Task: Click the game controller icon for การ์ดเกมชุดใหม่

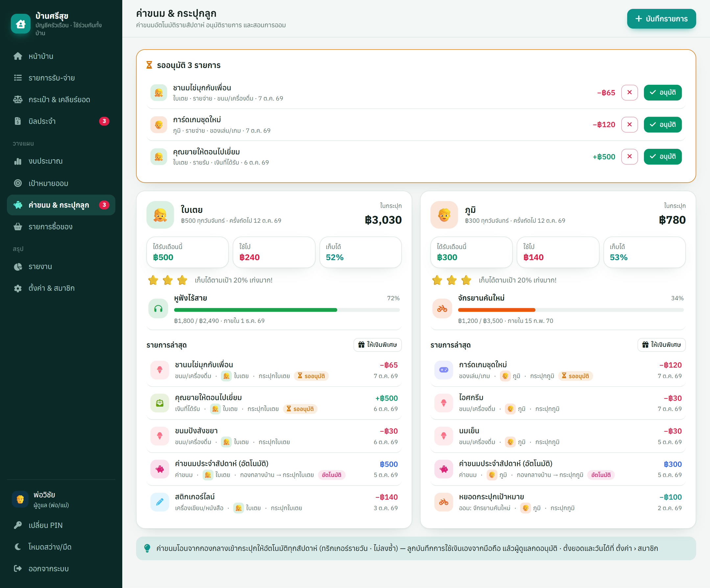Action: pyautogui.click(x=443, y=370)
